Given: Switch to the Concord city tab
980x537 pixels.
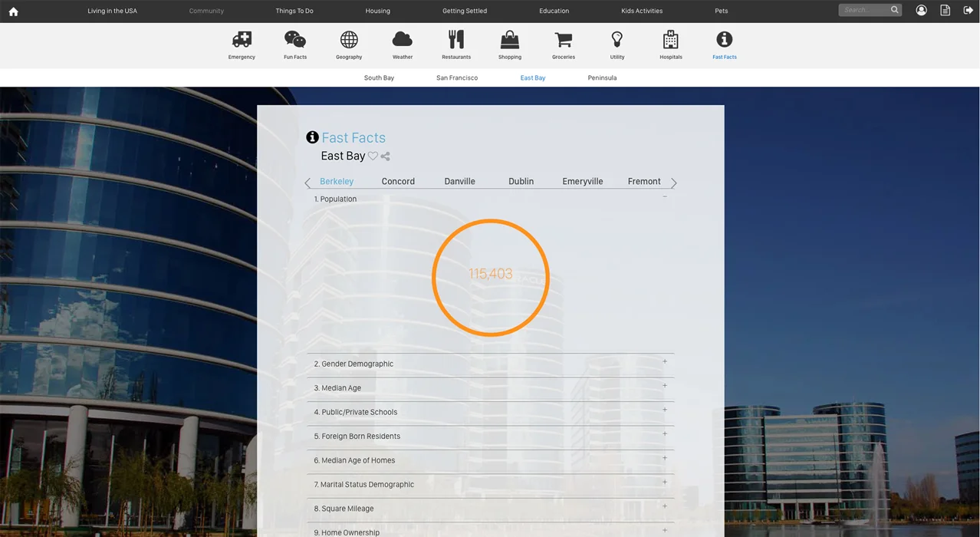Looking at the screenshot, I should (398, 181).
